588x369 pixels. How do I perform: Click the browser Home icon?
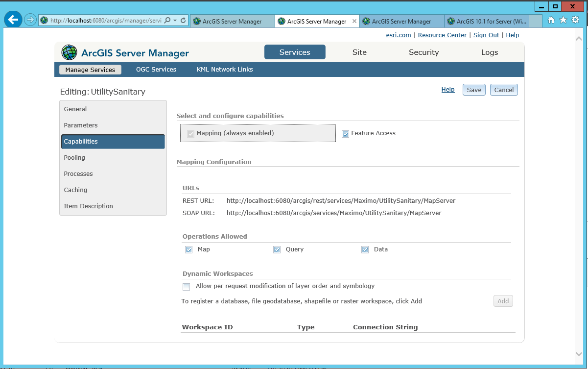(x=551, y=20)
